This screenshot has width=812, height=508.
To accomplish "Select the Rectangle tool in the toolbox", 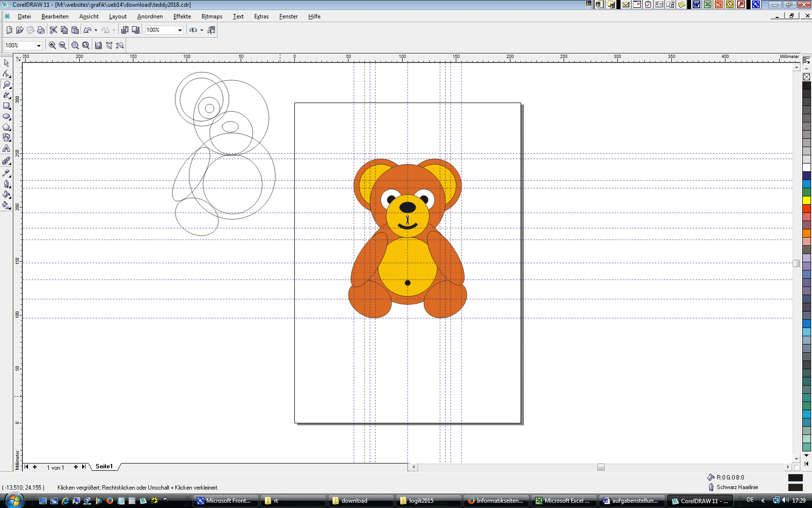I will tap(6, 106).
